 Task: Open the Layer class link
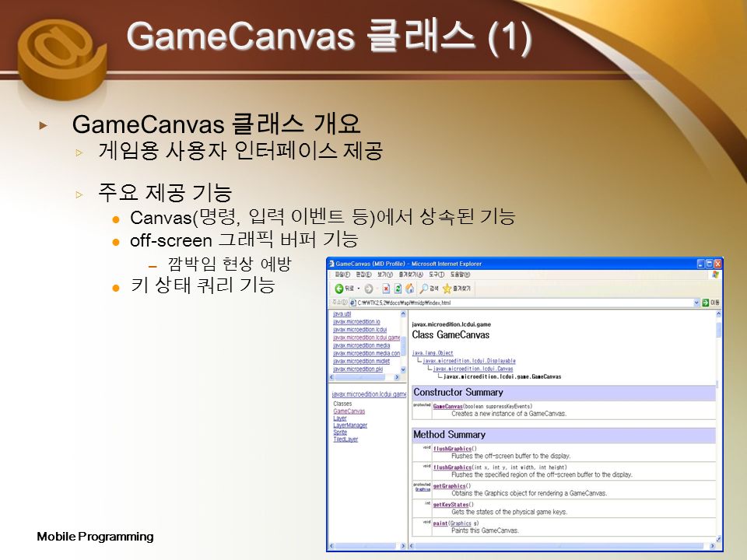tap(340, 418)
